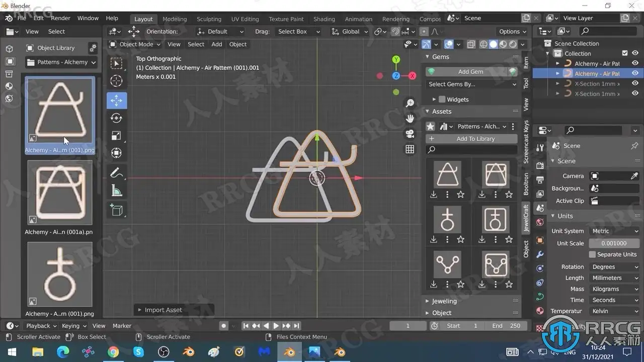Image resolution: width=644 pixels, height=362 pixels.
Task: Click Unit Scale value field
Action: tap(614, 243)
